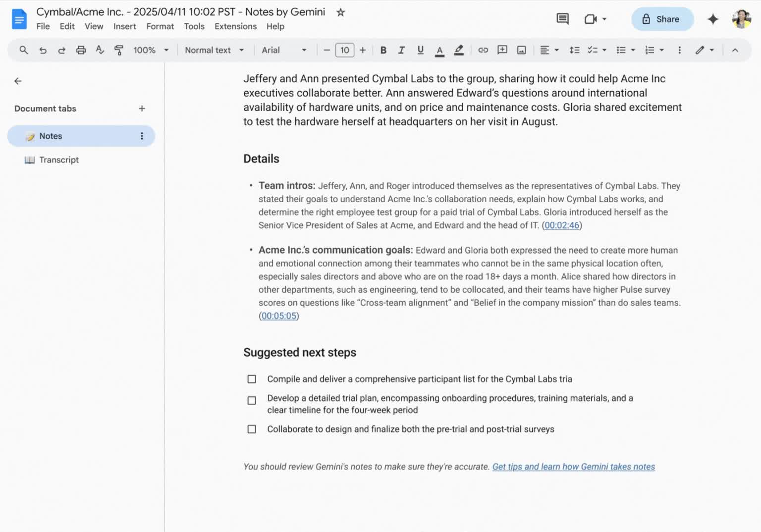The height and width of the screenshot is (532, 761).
Task: Open the account profile avatar
Action: point(741,19)
